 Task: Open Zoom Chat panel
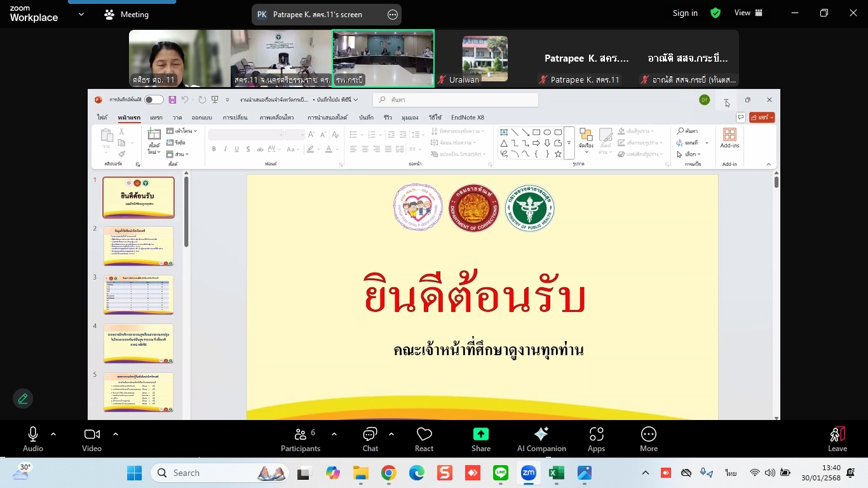point(370,439)
